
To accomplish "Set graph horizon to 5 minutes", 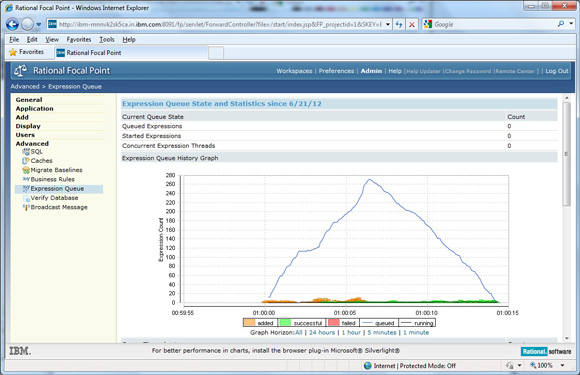I will pos(382,332).
